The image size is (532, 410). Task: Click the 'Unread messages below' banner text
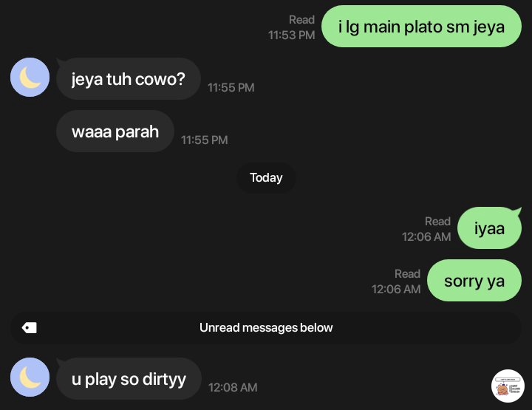pyautogui.click(x=266, y=327)
